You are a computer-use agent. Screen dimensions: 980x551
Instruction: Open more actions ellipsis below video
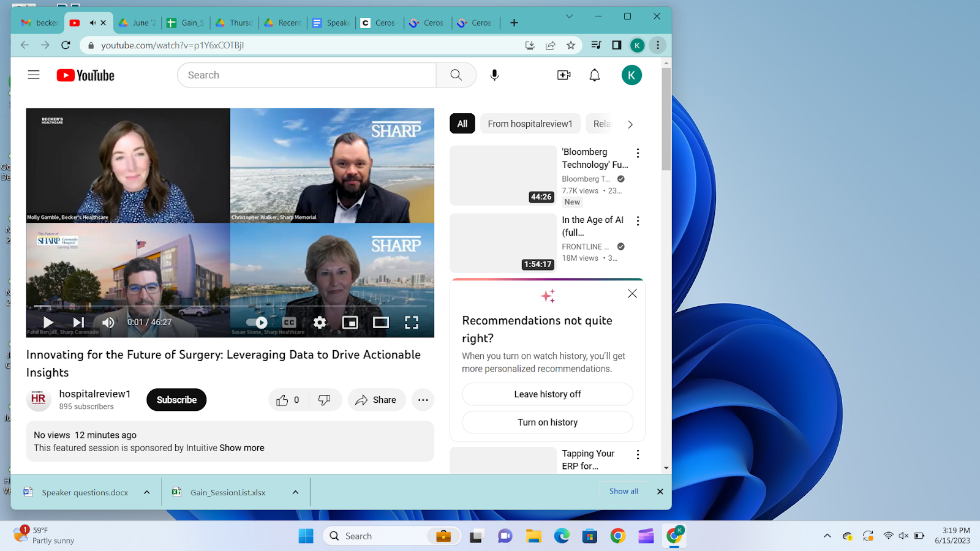click(x=423, y=400)
